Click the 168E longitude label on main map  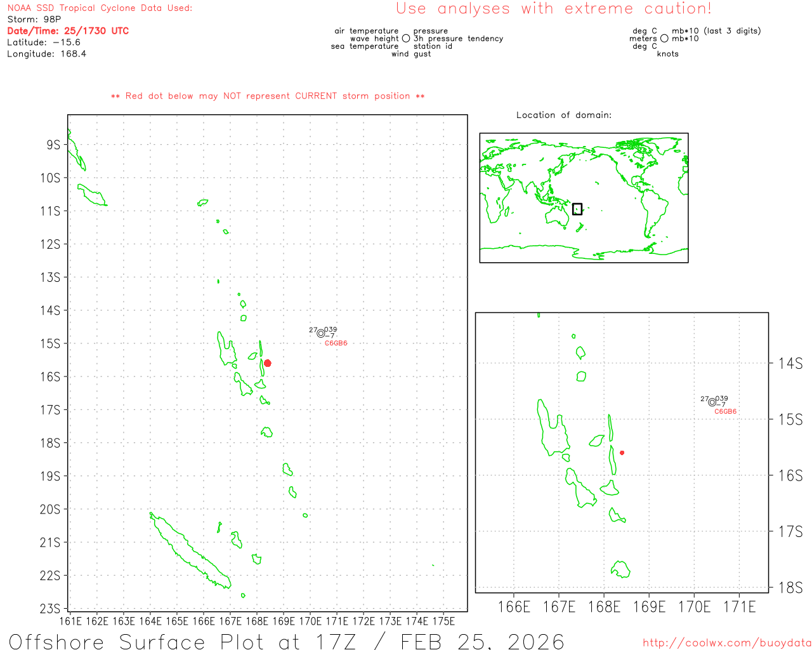pyautogui.click(x=257, y=621)
